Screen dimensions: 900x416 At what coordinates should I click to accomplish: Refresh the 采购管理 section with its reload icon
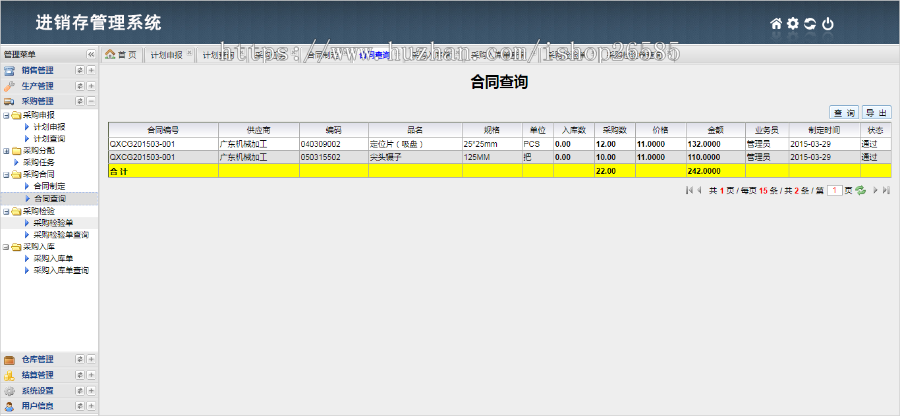tap(80, 101)
